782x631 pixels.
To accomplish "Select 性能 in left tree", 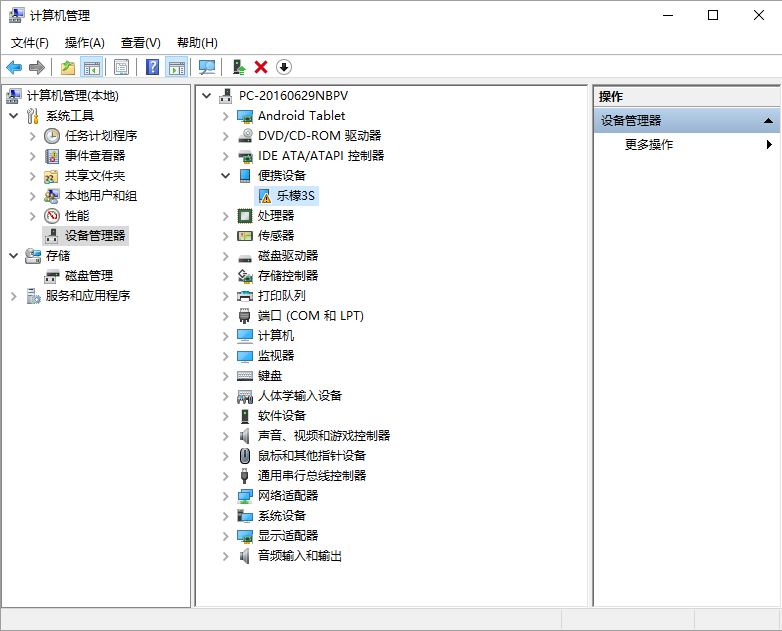I will tap(76, 215).
